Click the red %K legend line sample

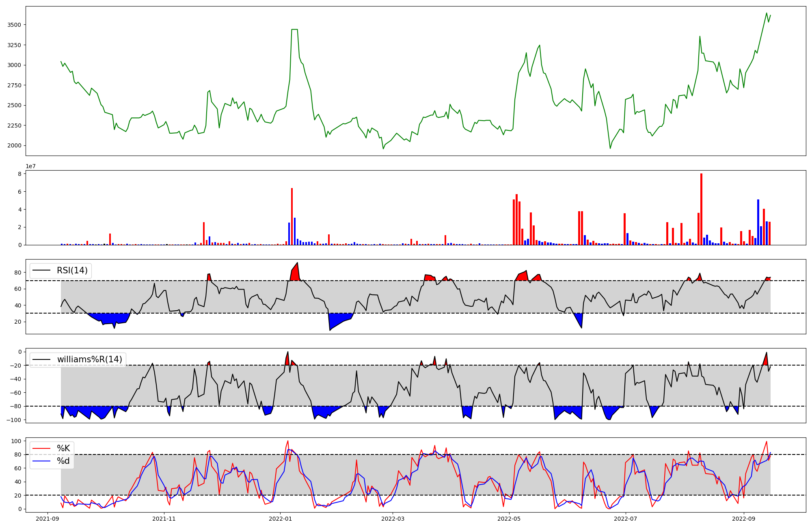pyautogui.click(x=42, y=448)
